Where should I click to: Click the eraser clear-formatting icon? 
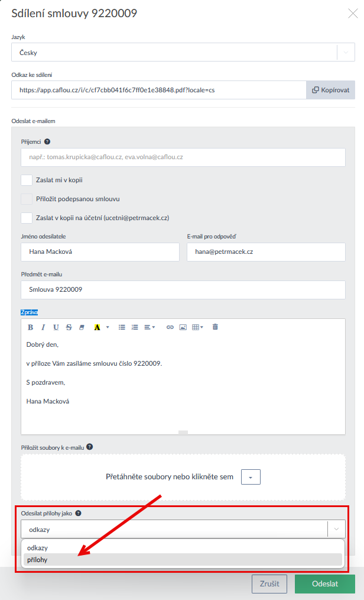click(82, 327)
